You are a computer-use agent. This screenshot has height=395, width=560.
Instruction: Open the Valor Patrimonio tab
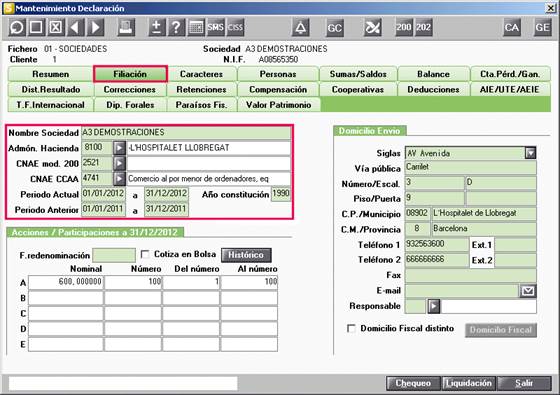click(278, 105)
